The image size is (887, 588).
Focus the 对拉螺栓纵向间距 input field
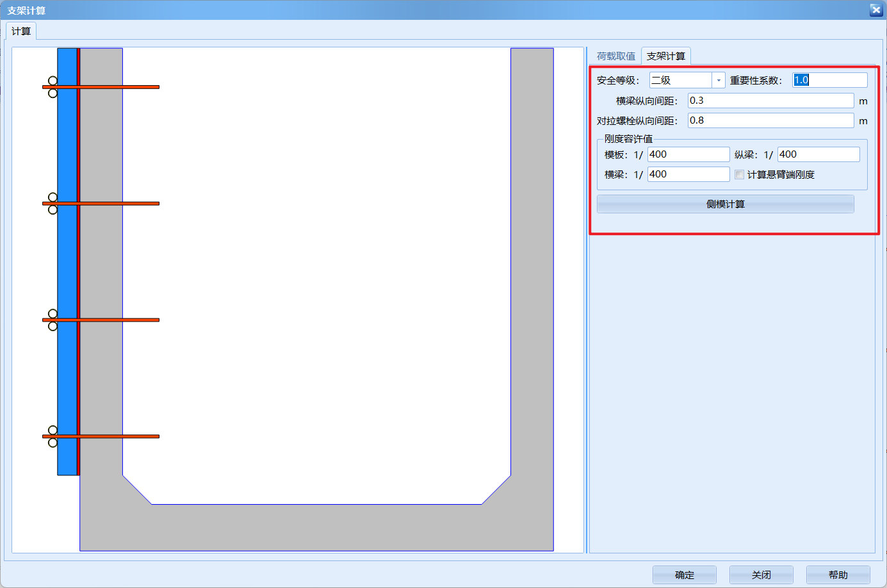(x=770, y=120)
